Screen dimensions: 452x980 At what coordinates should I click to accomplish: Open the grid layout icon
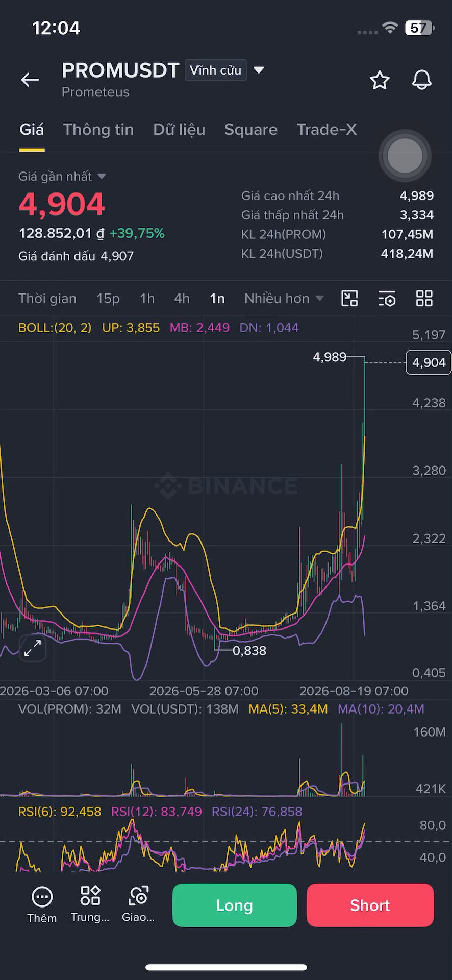point(424,298)
